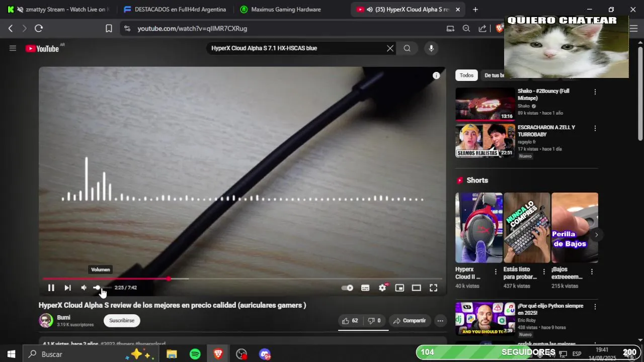This screenshot has height=362, width=644.
Task: Mute the video with the speaker icon
Action: click(84, 288)
